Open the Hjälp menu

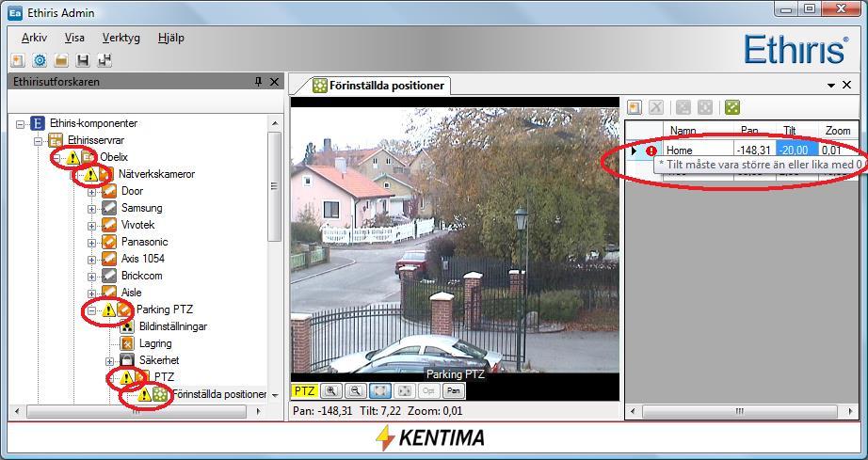[x=171, y=39]
